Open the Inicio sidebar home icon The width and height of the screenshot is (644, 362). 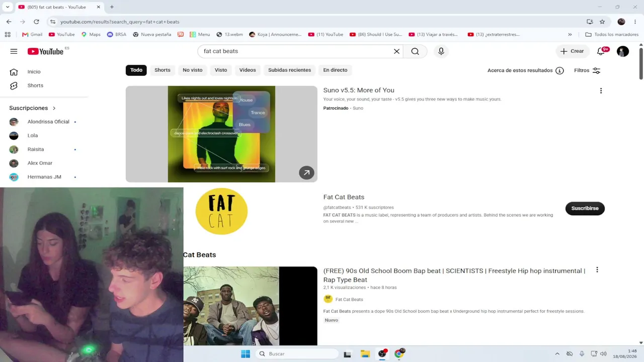14,72
